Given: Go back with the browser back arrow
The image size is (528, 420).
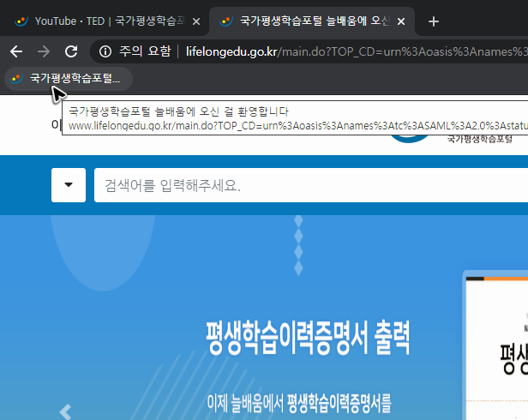Looking at the screenshot, I should coord(16,51).
